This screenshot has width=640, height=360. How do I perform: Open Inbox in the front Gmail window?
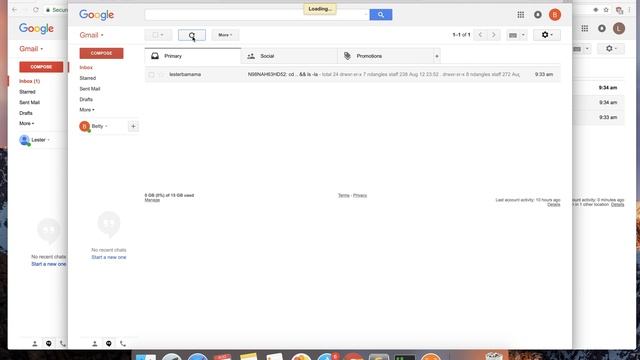(x=86, y=67)
